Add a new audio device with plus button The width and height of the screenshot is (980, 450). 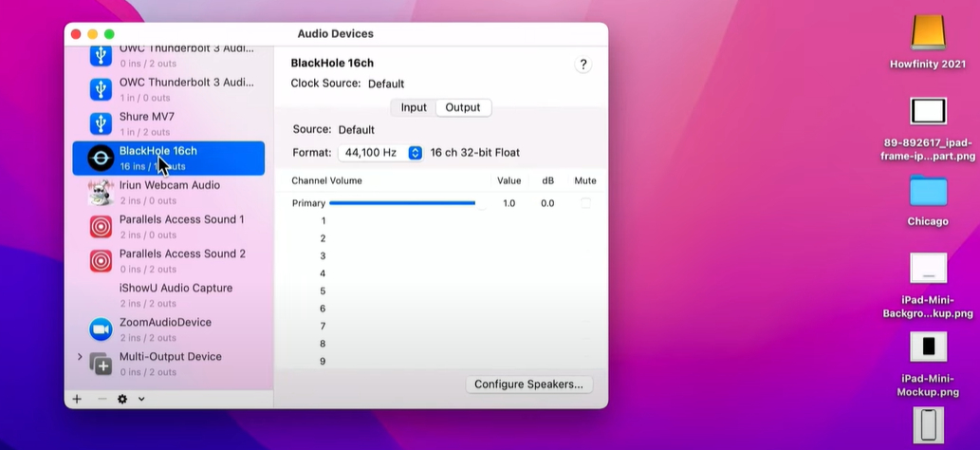tap(77, 400)
